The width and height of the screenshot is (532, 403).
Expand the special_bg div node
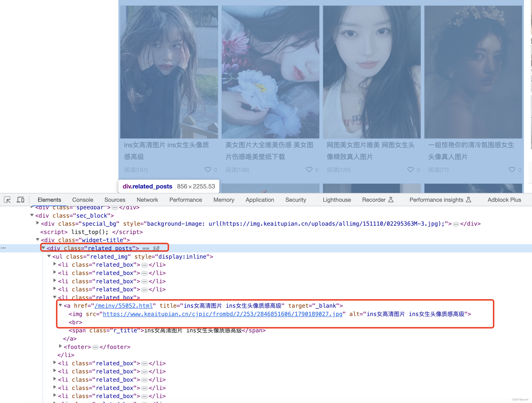tap(37, 223)
